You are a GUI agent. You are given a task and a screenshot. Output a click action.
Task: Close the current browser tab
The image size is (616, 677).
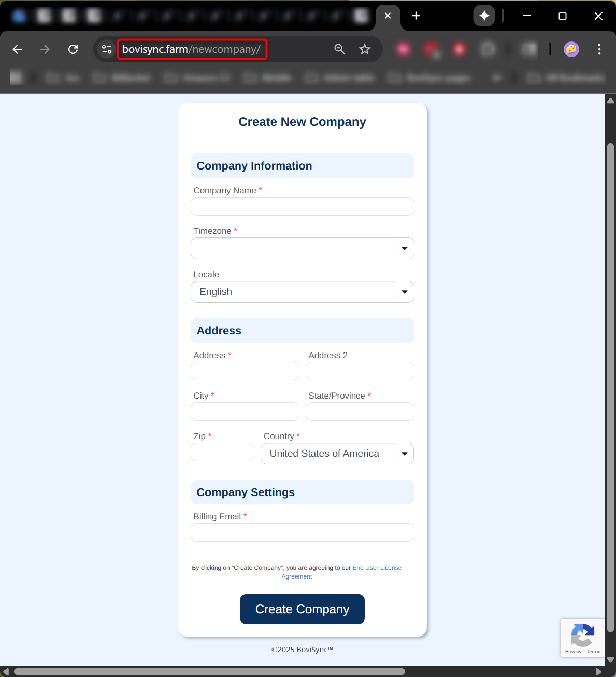tap(388, 16)
